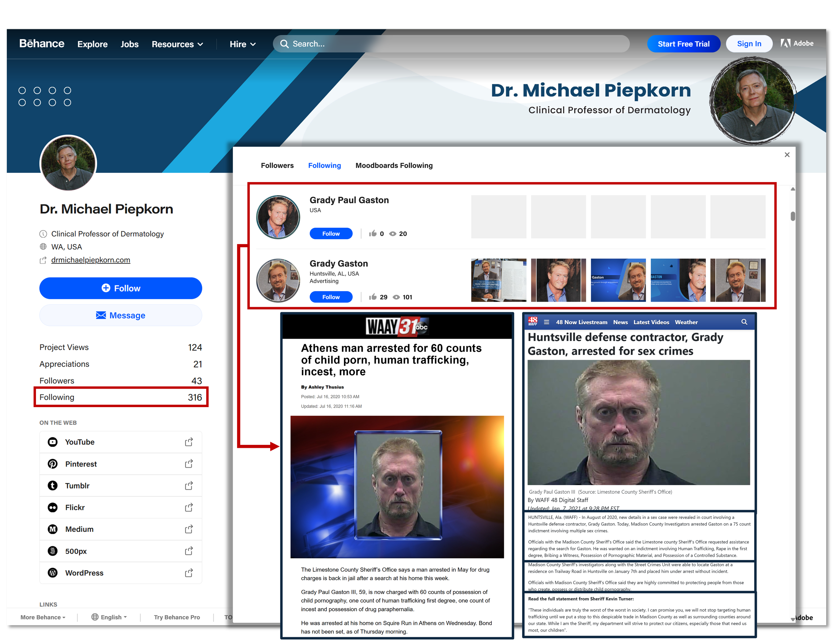Screen dimensions: 833x644
Task: Click the Adobe logo in header
Action: pos(797,43)
